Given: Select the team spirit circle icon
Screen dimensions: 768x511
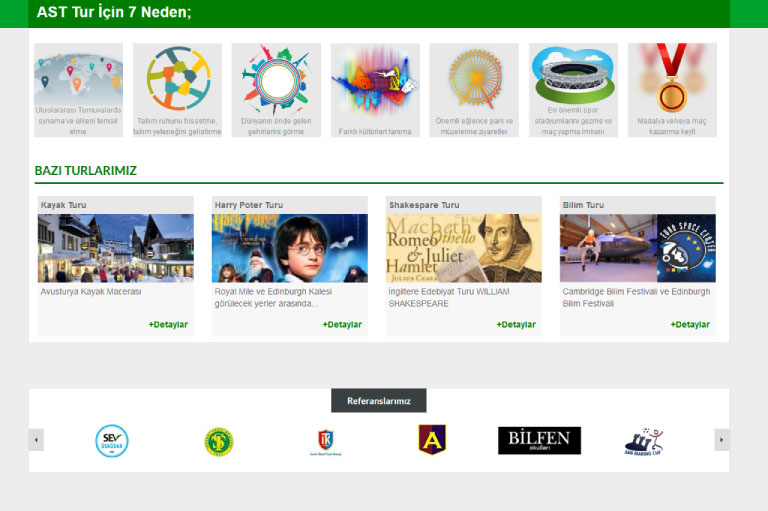Looking at the screenshot, I should (x=177, y=78).
